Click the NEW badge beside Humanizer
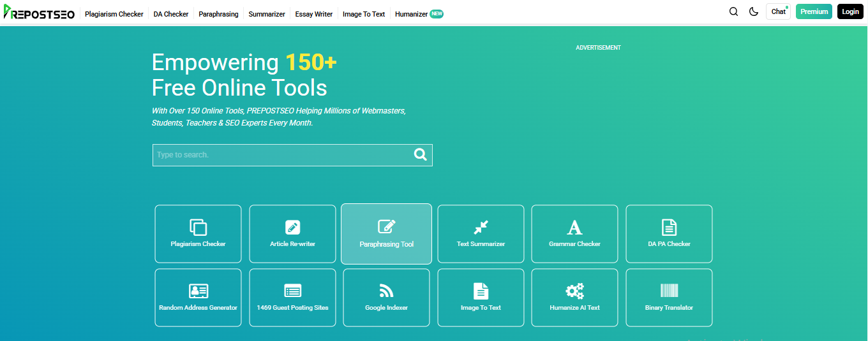The width and height of the screenshot is (868, 341). tap(437, 13)
